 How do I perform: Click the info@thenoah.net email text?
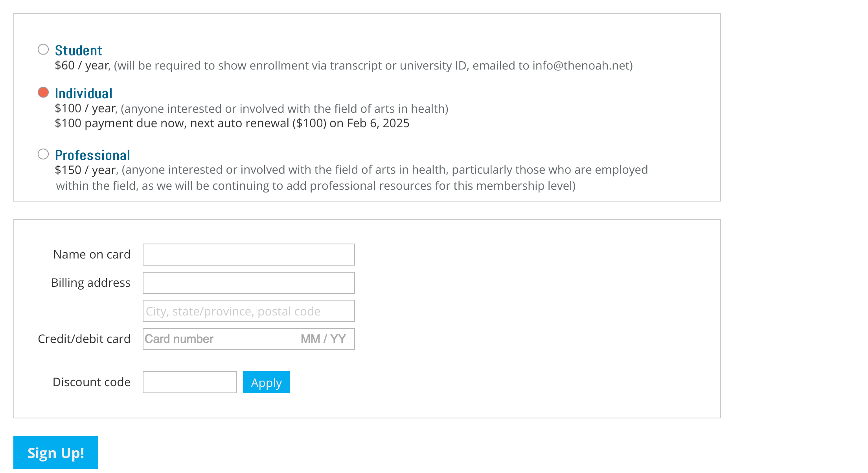coord(581,66)
